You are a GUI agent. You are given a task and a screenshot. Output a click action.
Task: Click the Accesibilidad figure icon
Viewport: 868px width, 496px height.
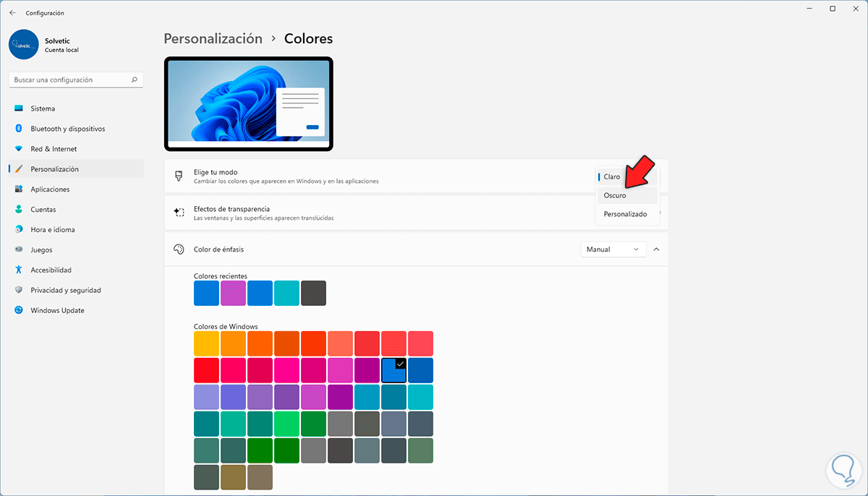point(20,270)
